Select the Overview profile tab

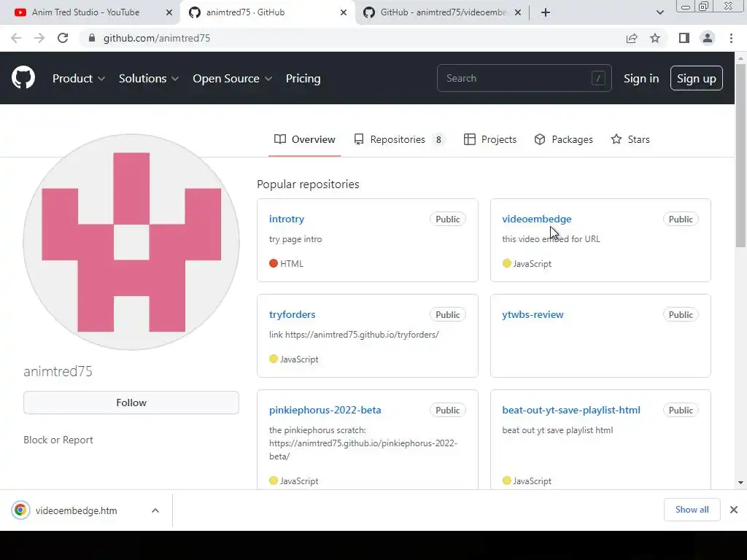pyautogui.click(x=304, y=139)
